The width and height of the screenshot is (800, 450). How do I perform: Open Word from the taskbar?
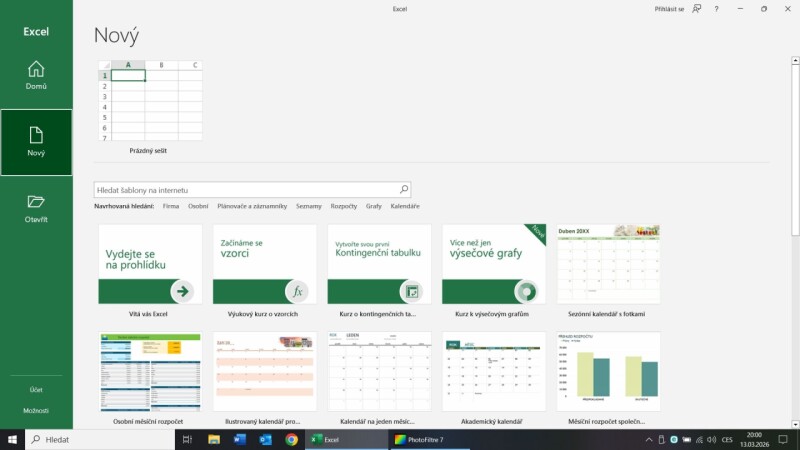click(x=240, y=439)
